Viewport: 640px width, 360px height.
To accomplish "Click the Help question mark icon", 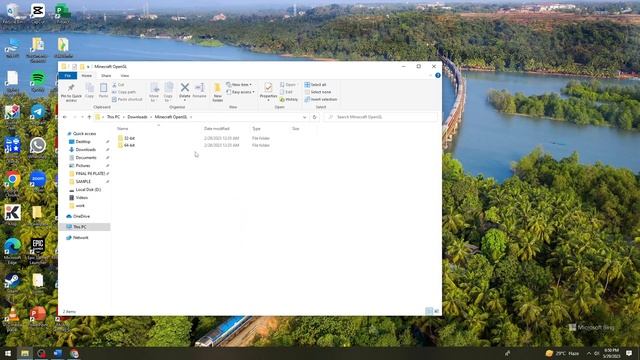I will tap(438, 76).
